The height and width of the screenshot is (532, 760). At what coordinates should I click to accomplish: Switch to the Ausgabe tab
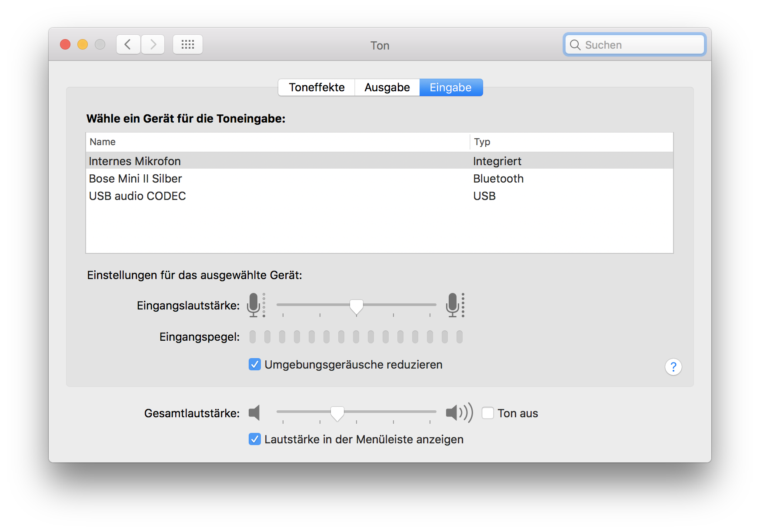point(387,87)
